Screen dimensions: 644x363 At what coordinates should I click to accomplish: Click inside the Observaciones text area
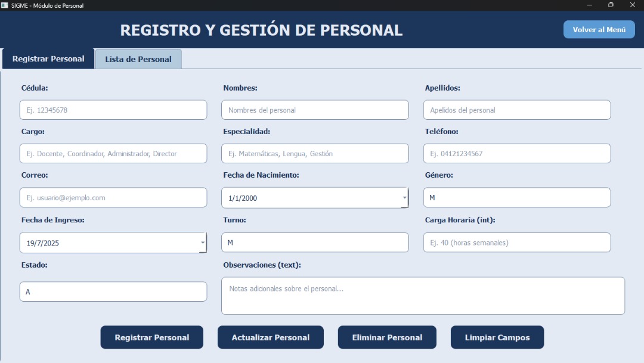[x=423, y=296]
